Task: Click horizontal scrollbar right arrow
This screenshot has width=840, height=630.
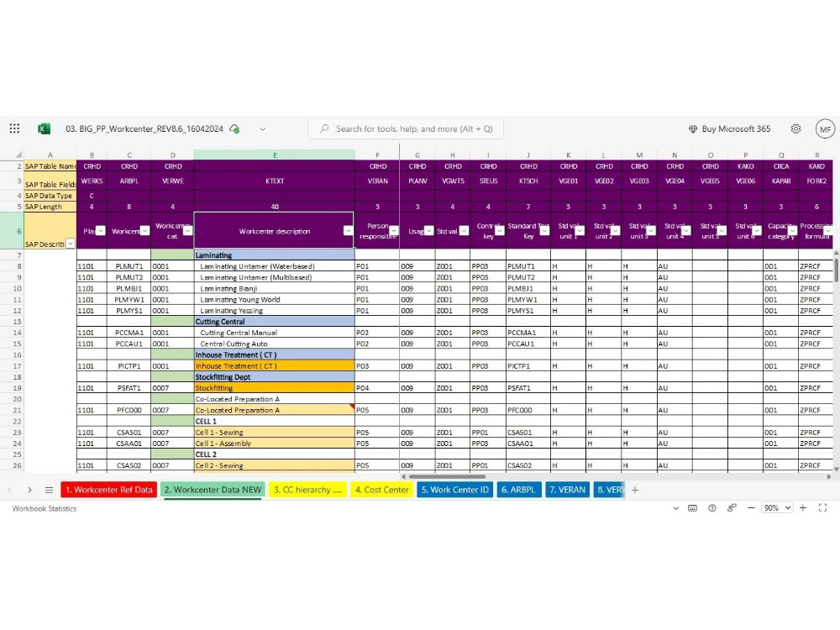Action: pyautogui.click(x=829, y=476)
